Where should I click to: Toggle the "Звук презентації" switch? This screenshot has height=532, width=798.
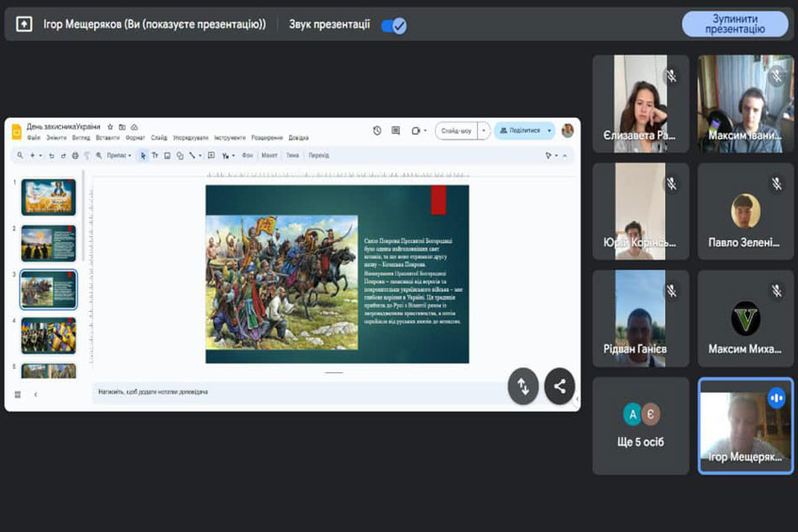[394, 25]
